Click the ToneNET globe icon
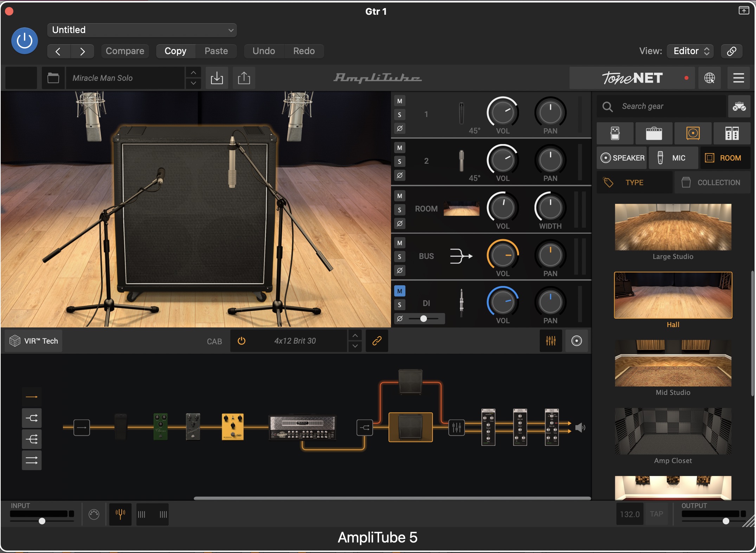 [709, 78]
